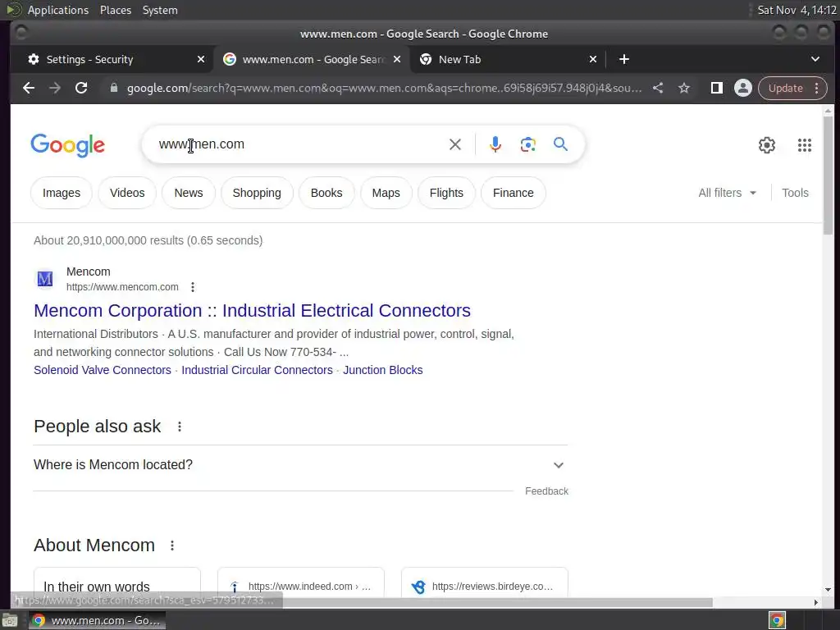Select Chrome window in taskbar
840x630 pixels.
click(x=98, y=621)
